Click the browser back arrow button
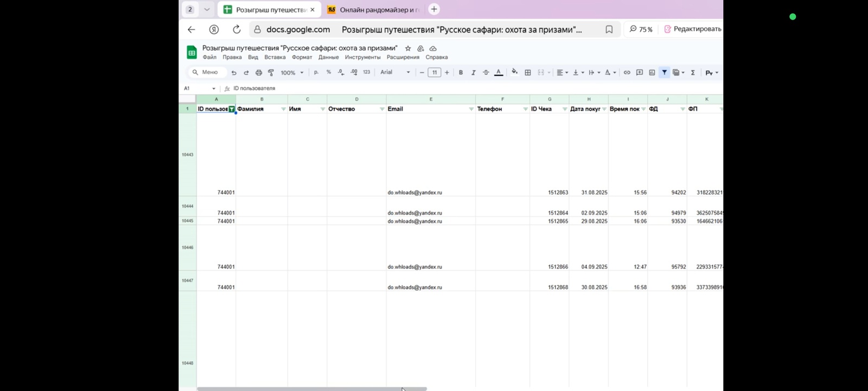 tap(191, 29)
